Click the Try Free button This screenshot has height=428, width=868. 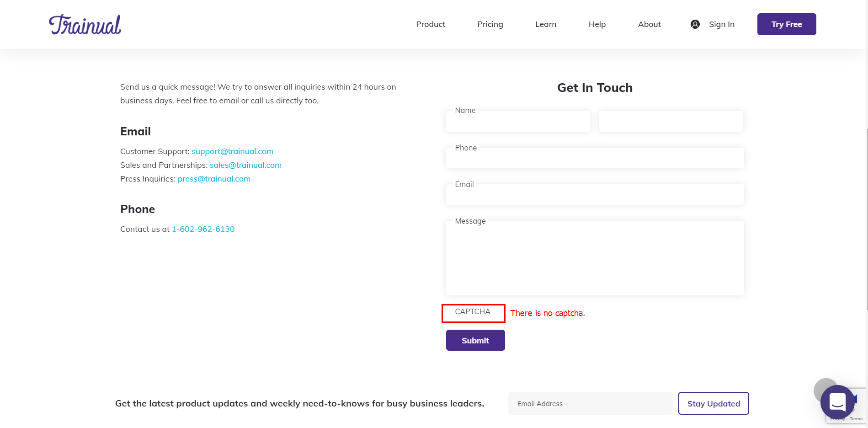tap(787, 24)
